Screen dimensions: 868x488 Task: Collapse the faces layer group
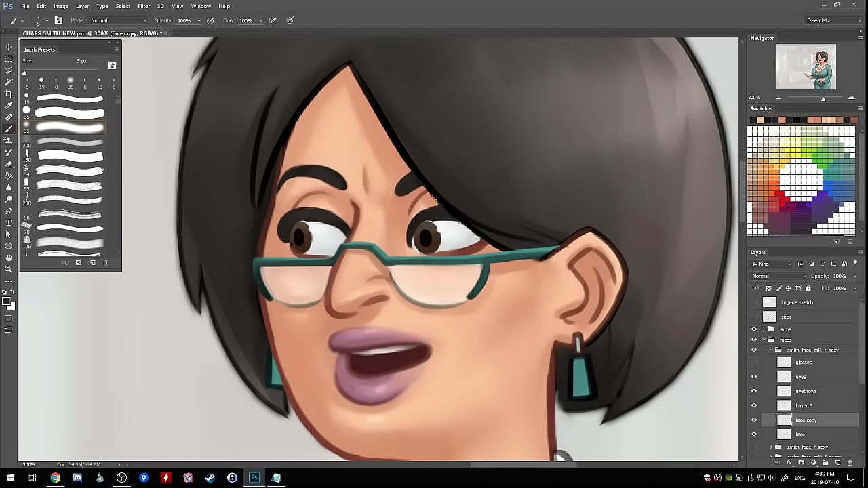pyautogui.click(x=764, y=340)
